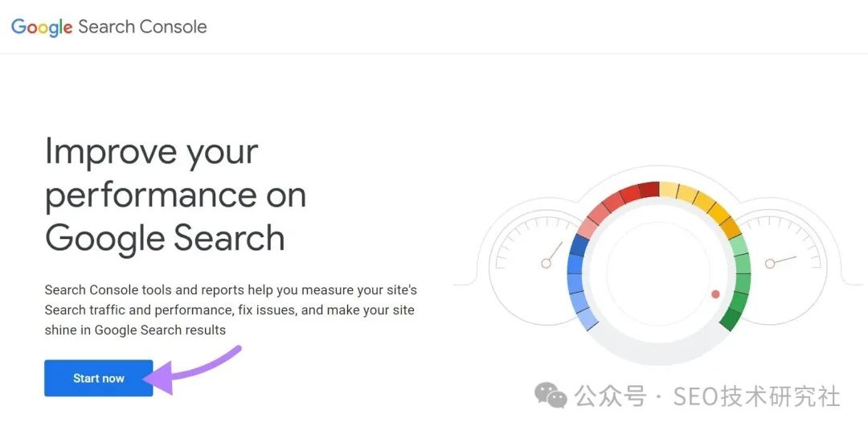
Task: Click the "Google Search" line of the heading
Action: (165, 238)
